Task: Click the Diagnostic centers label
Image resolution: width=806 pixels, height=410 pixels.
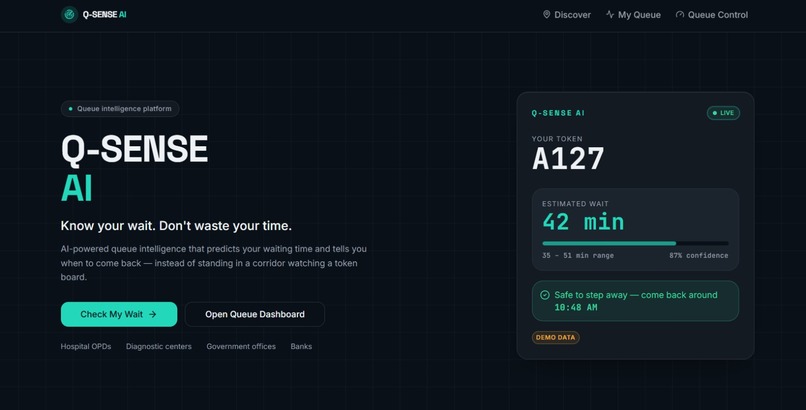Action: pos(159,346)
